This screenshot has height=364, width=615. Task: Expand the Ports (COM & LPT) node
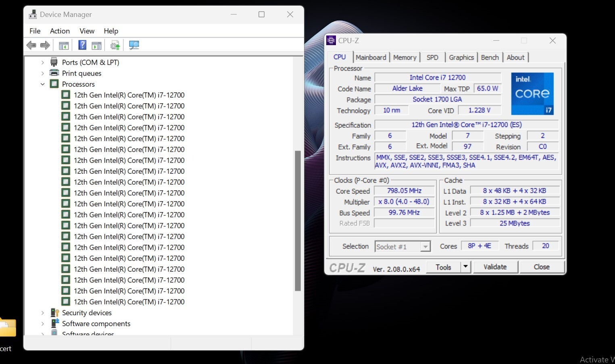43,62
